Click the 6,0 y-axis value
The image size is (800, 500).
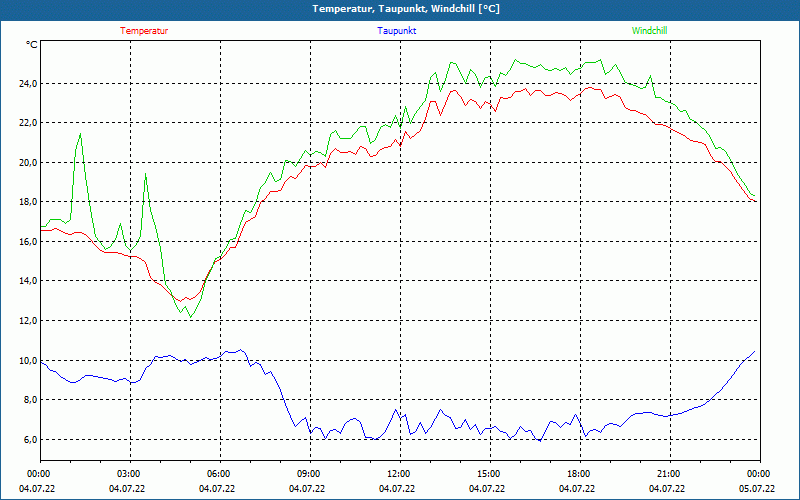30,439
